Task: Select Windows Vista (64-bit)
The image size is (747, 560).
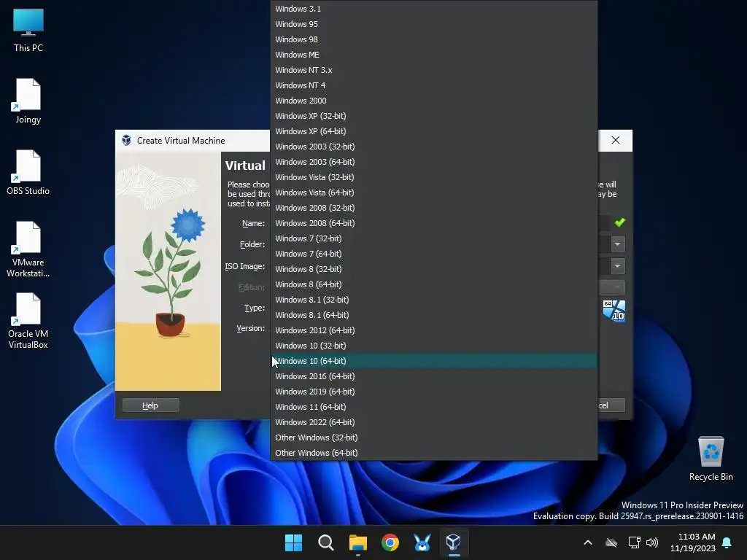Action: click(x=434, y=192)
